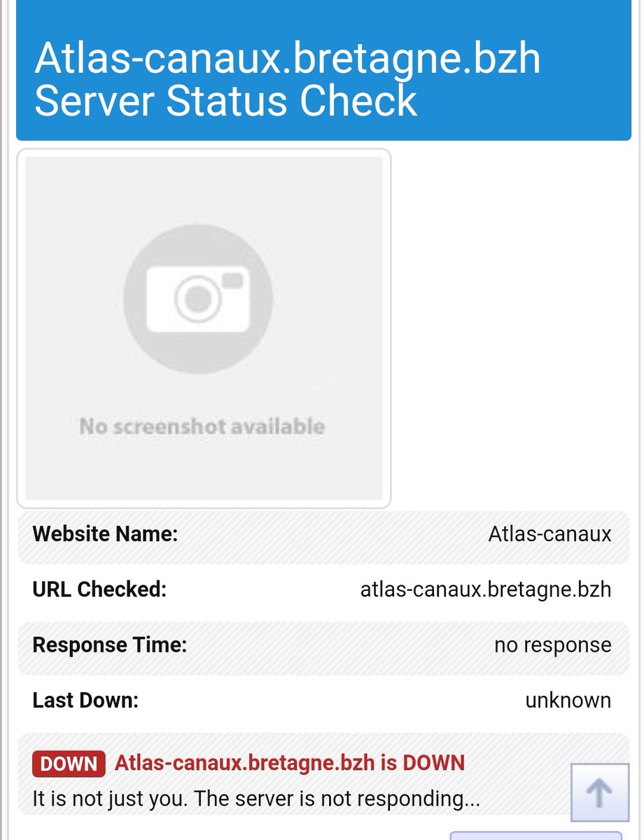Select the 'Atlas-canaux' website name value
This screenshot has width=644, height=840.
click(549, 534)
